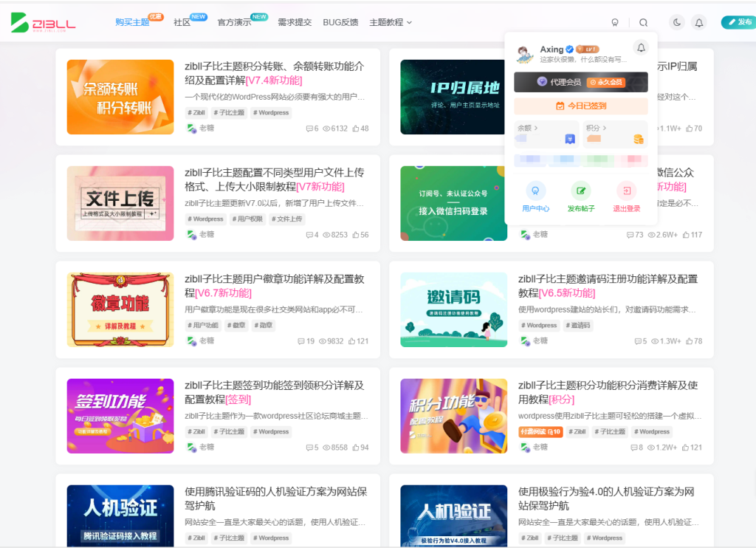Click # 勋章 tag
This screenshot has width=756, height=548.
pos(264,325)
